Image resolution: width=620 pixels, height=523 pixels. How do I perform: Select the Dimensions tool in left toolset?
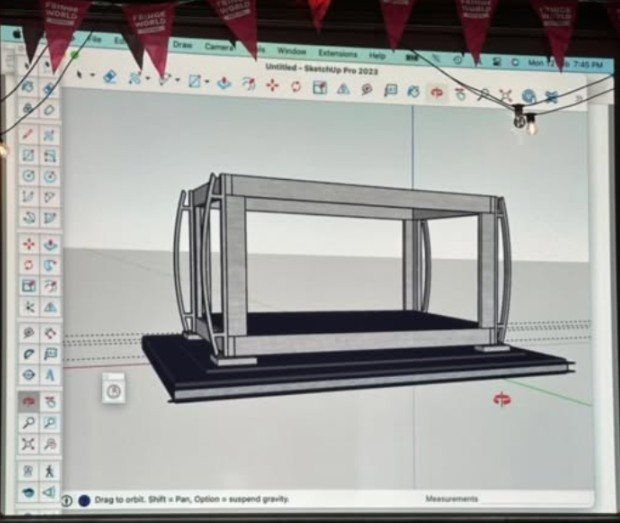(49, 334)
